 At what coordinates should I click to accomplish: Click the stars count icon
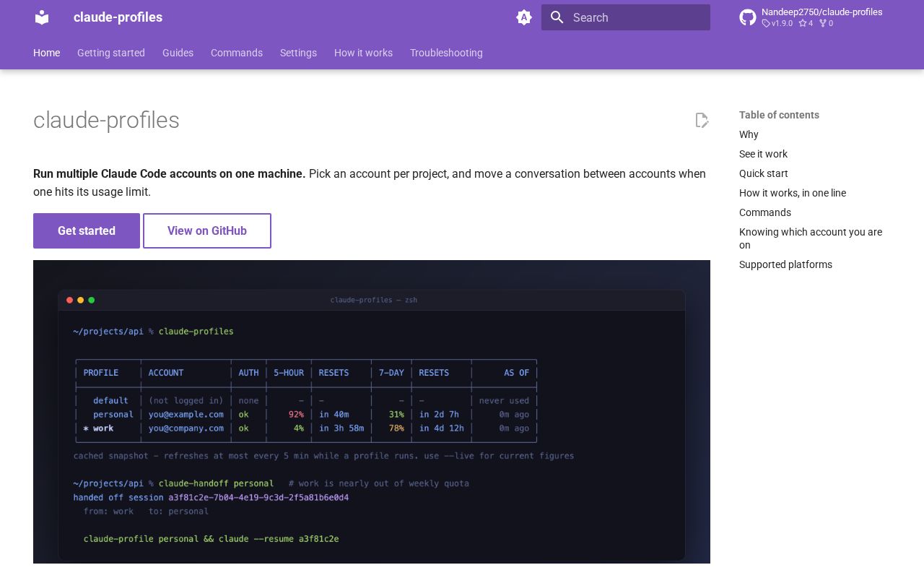802,23
